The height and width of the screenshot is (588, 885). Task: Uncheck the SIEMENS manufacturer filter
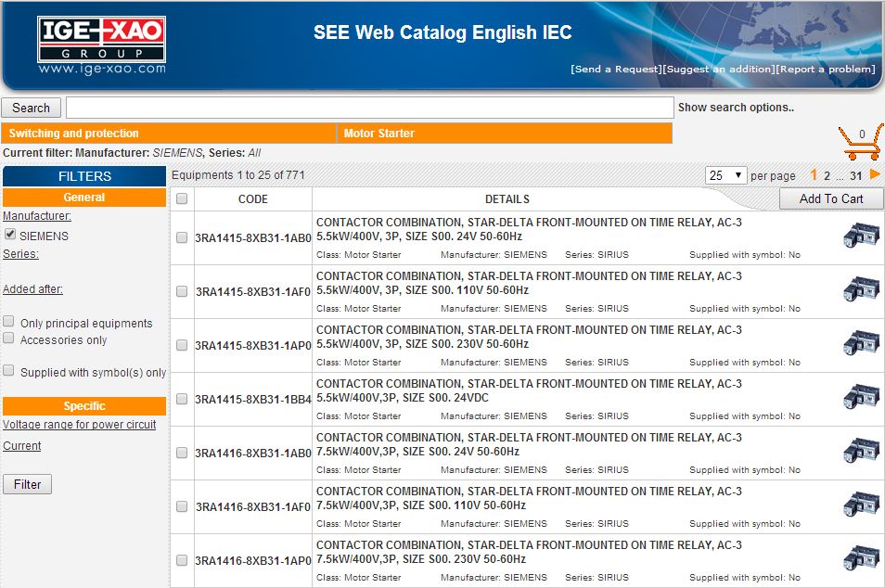click(10, 235)
